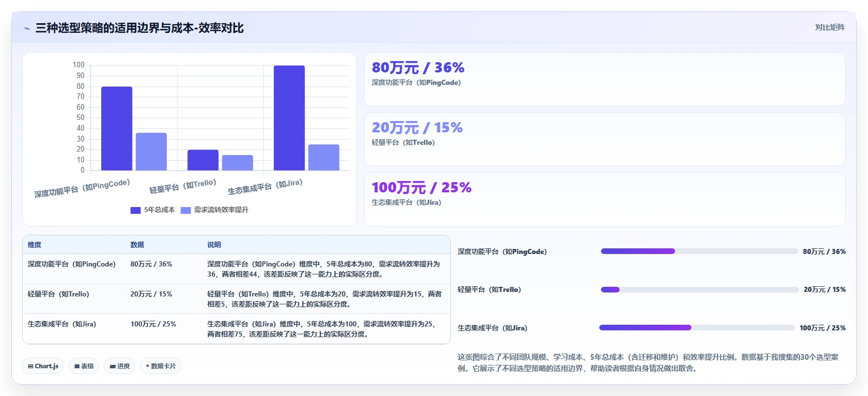Click progress value 80万元 / 36%
Image resolution: width=868 pixels, height=396 pixels.
pyautogui.click(x=824, y=252)
